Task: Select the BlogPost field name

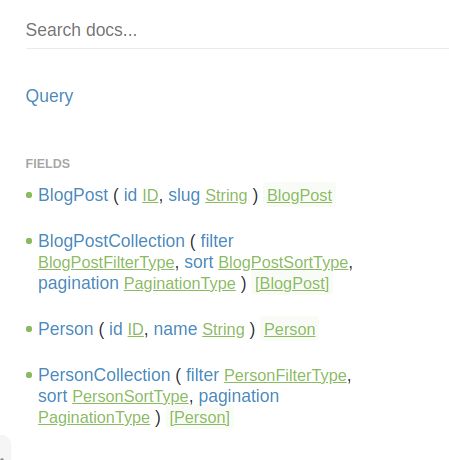Action: [x=73, y=195]
